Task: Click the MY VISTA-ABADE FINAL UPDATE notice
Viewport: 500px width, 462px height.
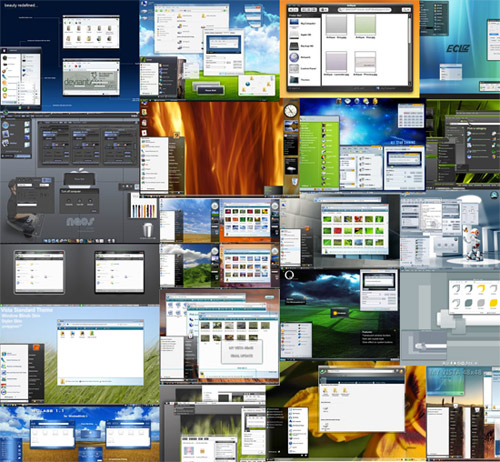Action: 242,352
